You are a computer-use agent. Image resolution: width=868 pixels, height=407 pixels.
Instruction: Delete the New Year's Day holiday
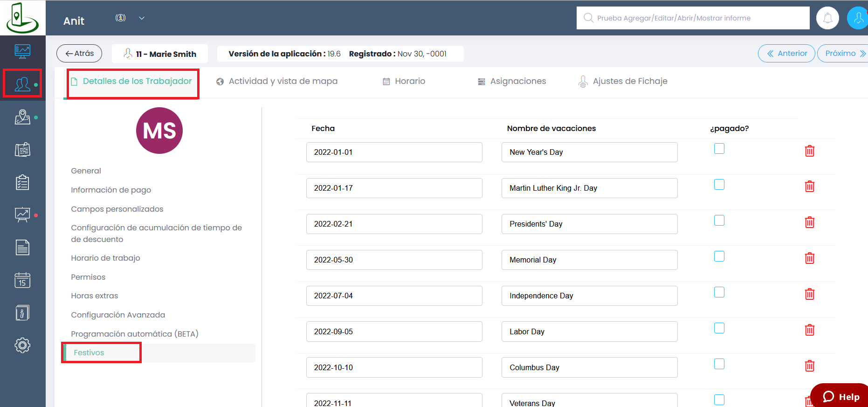[809, 151]
